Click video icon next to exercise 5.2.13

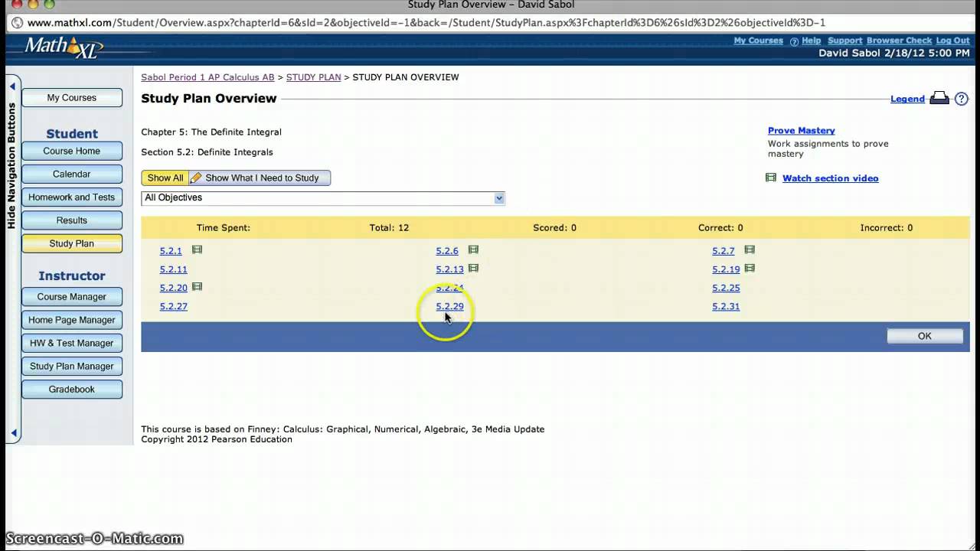[x=473, y=269]
